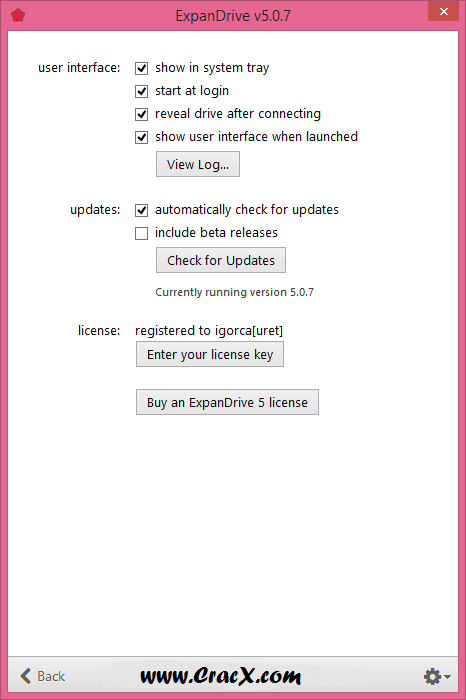Go back using the Back chevron

[26, 676]
